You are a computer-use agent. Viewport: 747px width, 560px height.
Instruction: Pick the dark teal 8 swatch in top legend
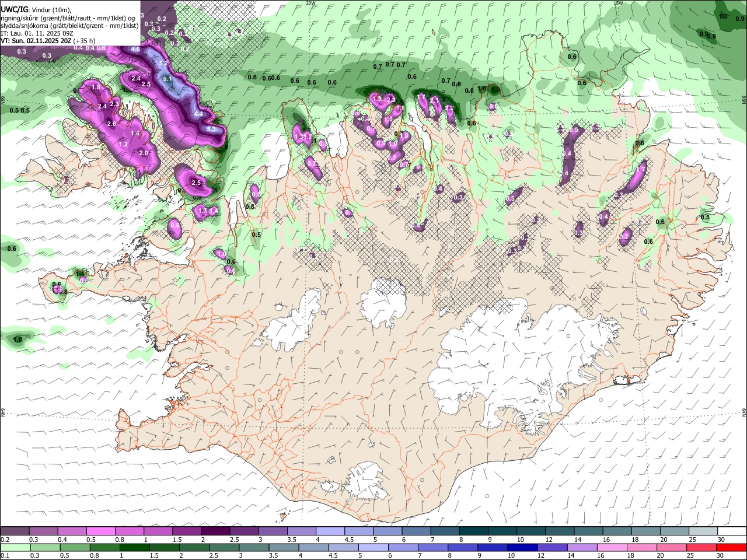point(473,531)
